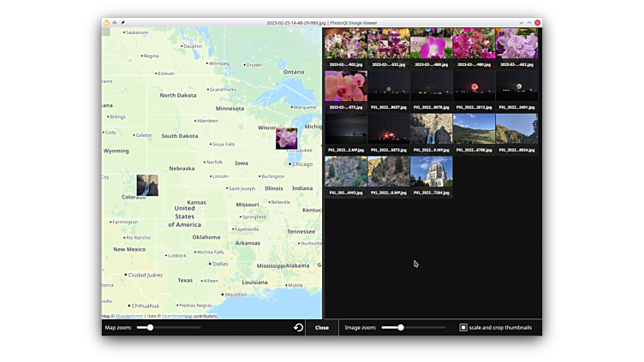Select the waterfall photo marker over Colorado

(x=147, y=186)
